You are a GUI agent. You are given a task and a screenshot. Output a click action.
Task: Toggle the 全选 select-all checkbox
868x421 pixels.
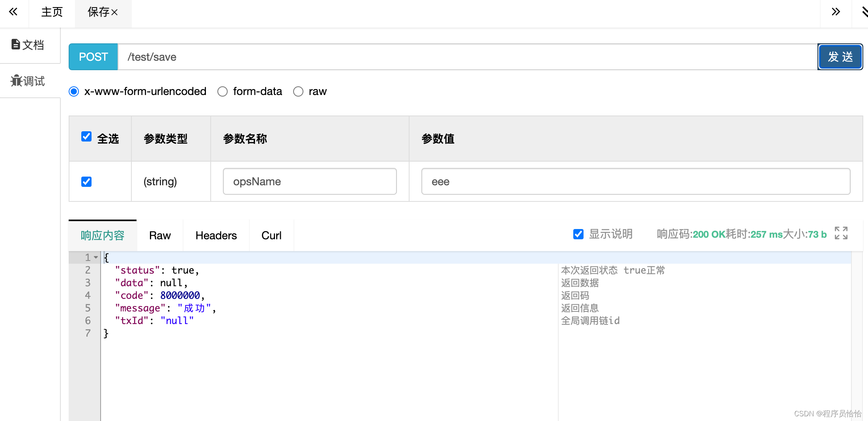pos(86,136)
